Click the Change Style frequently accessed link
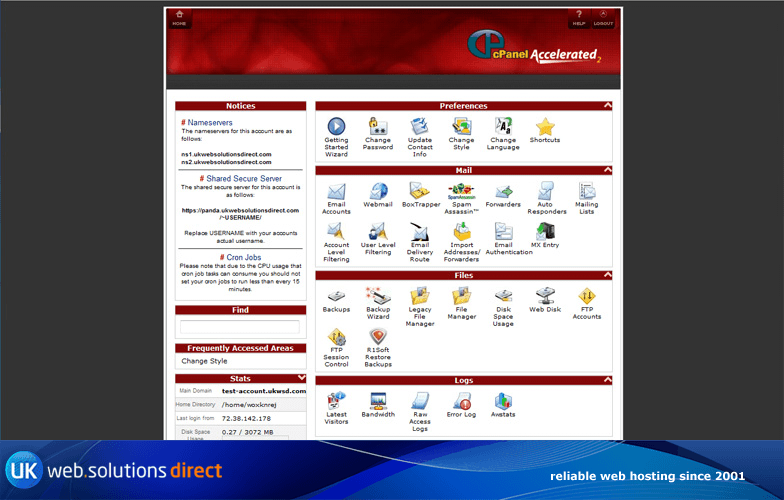Screen dimensions: 784x500 click(204, 361)
